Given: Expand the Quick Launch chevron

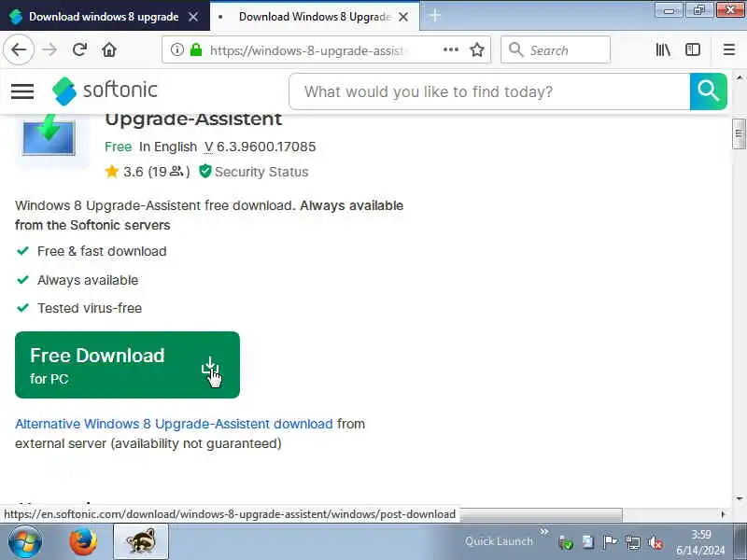Looking at the screenshot, I should [543, 531].
